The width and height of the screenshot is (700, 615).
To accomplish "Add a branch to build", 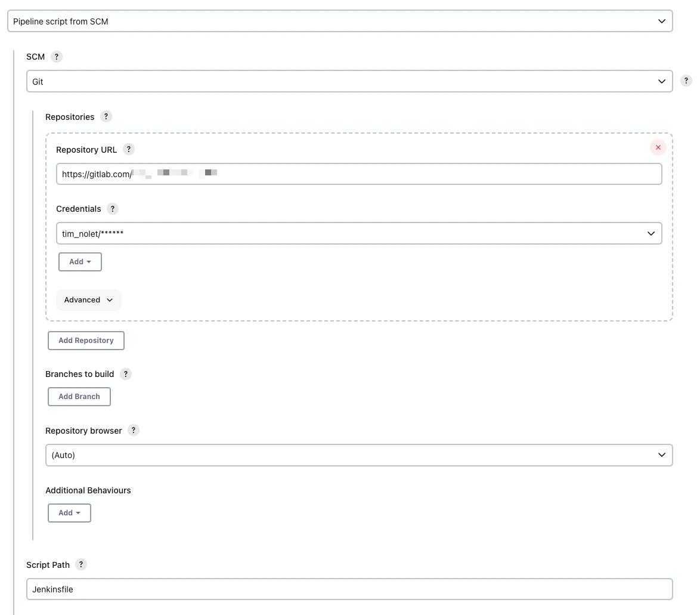I will [x=79, y=396].
